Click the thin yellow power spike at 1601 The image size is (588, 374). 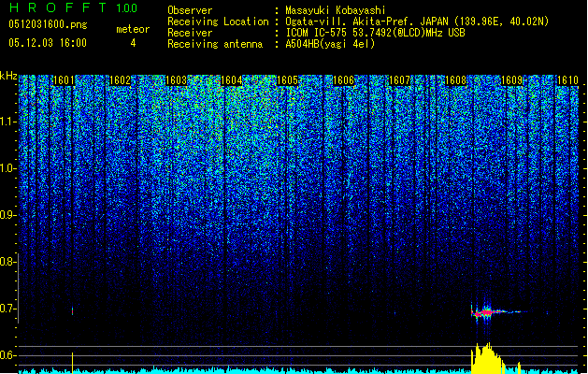click(72, 363)
